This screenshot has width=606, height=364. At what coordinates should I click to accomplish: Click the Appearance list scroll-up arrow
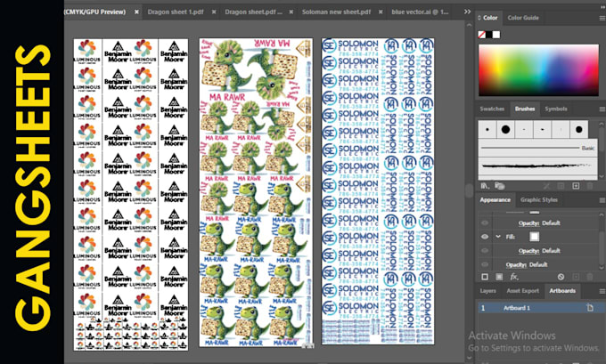[602, 214]
